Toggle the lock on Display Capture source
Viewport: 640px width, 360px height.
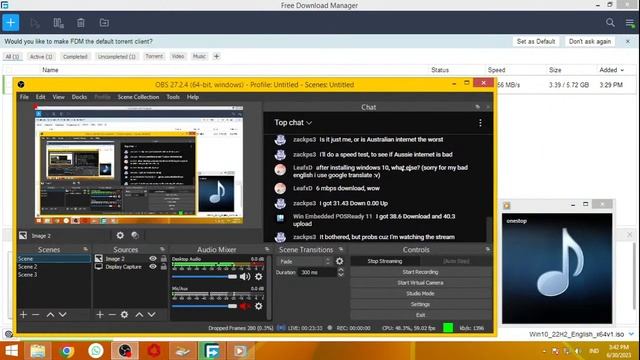164,267
